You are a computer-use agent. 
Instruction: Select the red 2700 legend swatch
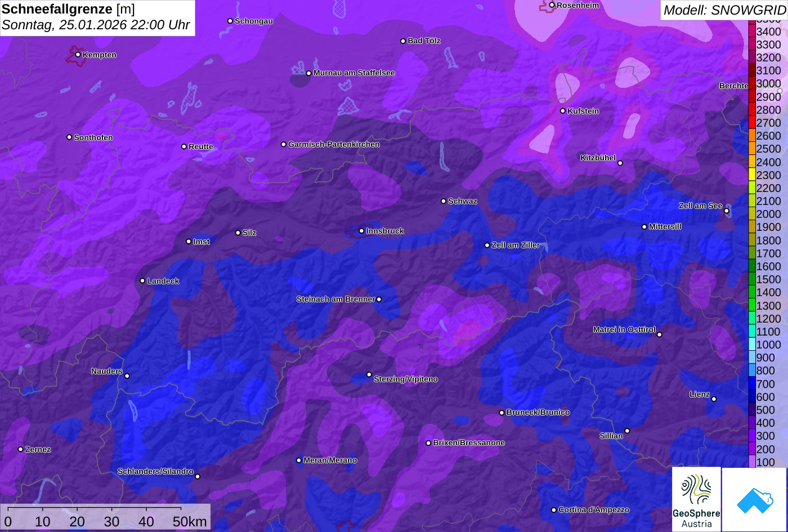(752, 123)
